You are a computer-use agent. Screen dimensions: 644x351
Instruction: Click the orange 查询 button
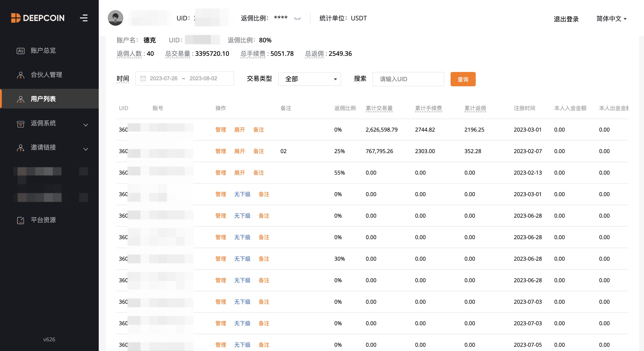(463, 79)
